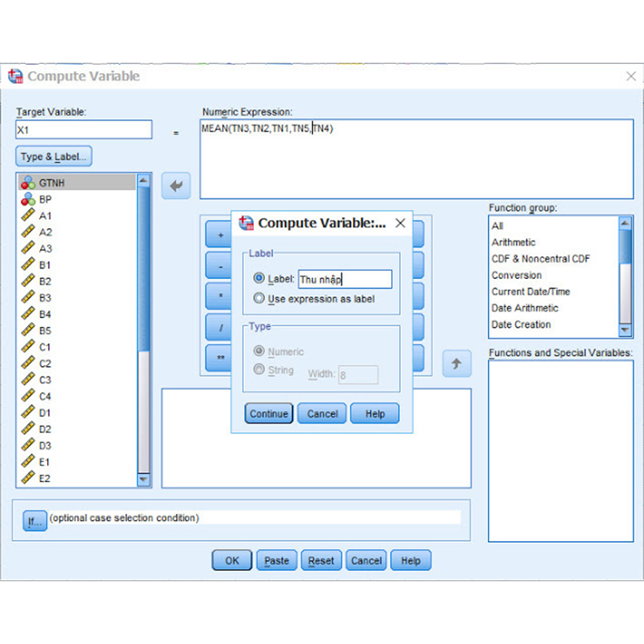Select scale variable A1
The height and width of the screenshot is (644, 644).
[77, 215]
